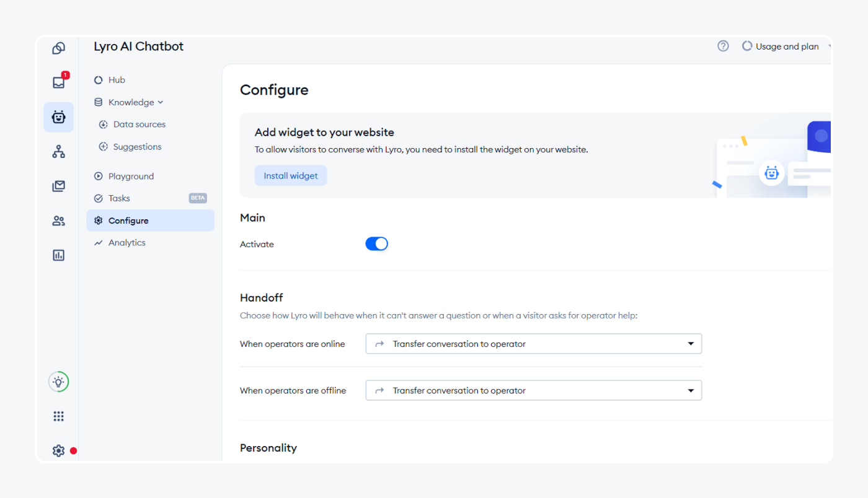
Task: Click the Usage and plan ring icon
Action: click(x=747, y=46)
